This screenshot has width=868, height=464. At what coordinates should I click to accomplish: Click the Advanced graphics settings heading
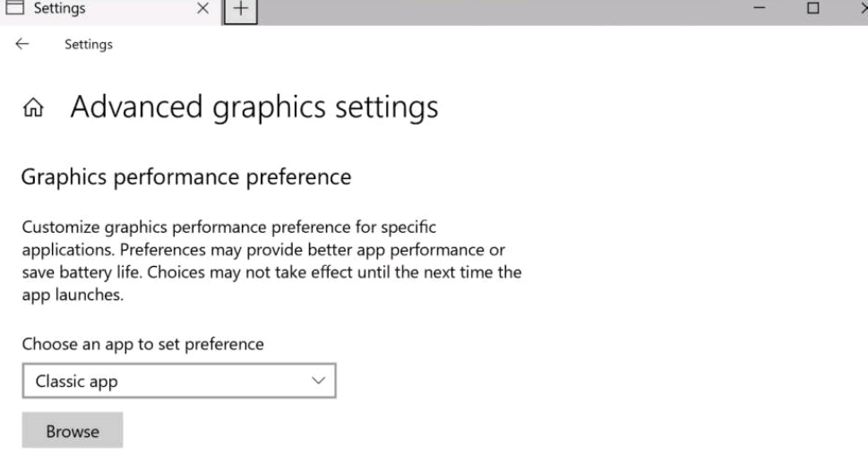[x=254, y=107]
